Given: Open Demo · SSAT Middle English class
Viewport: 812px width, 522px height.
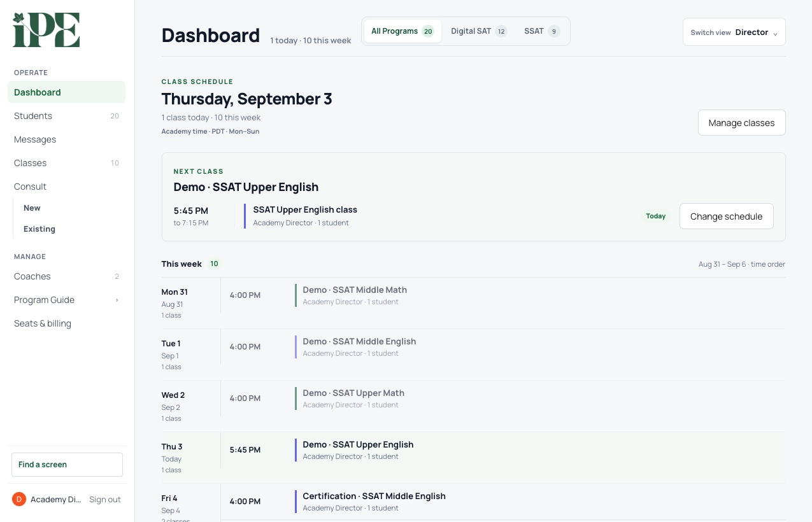Looking at the screenshot, I should [359, 341].
